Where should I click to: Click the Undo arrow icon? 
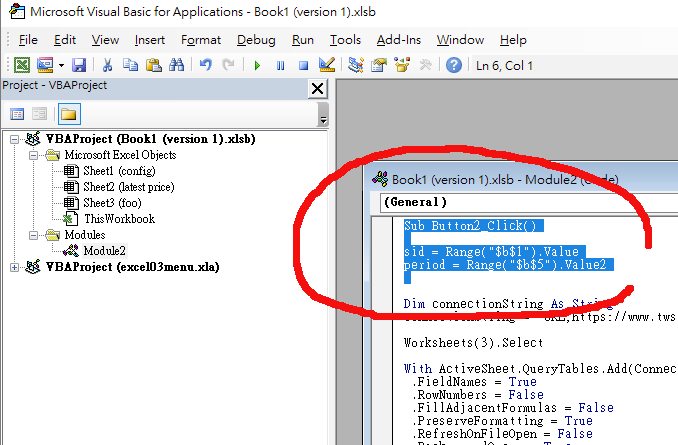pyautogui.click(x=206, y=65)
